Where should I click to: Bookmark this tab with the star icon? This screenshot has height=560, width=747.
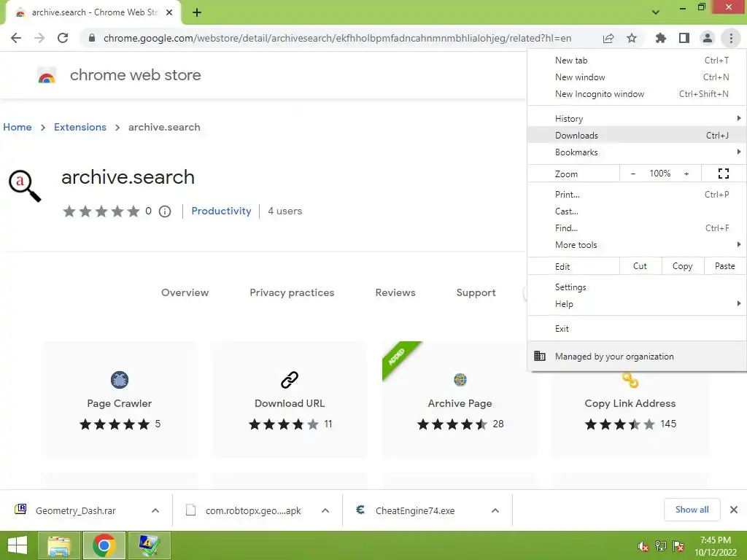click(x=632, y=38)
